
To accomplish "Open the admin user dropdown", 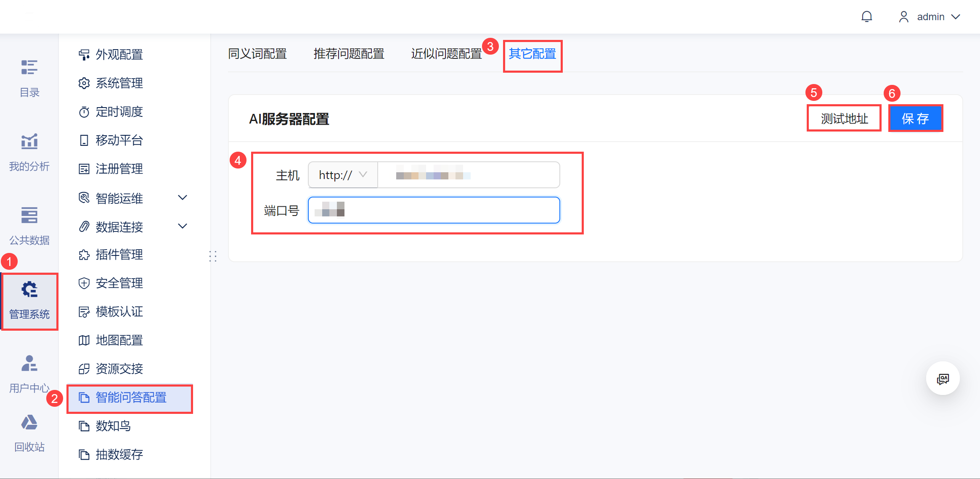I will click(930, 17).
